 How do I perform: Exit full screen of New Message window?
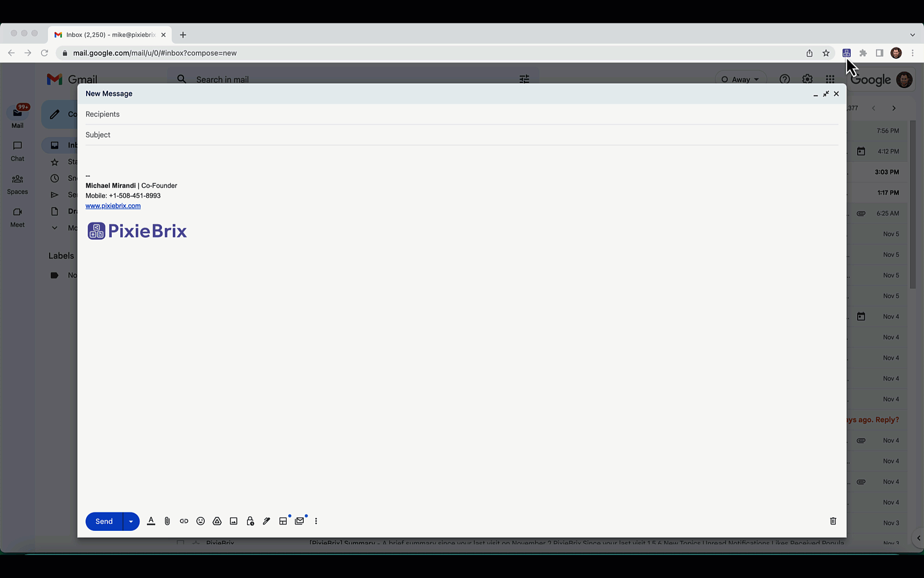(826, 94)
